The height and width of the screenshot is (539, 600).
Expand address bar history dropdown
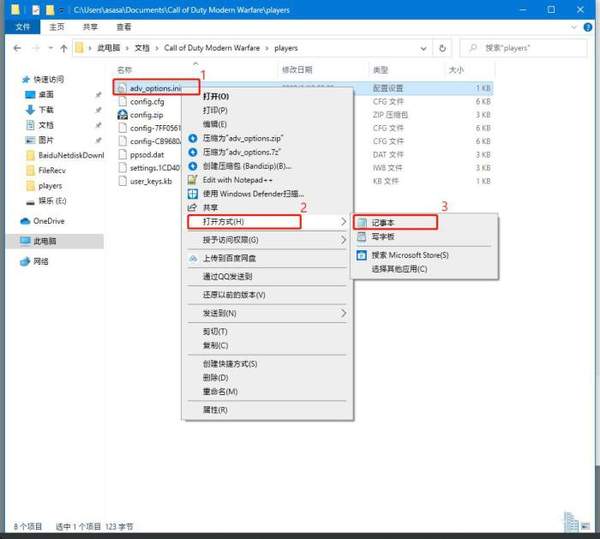pyautogui.click(x=423, y=48)
